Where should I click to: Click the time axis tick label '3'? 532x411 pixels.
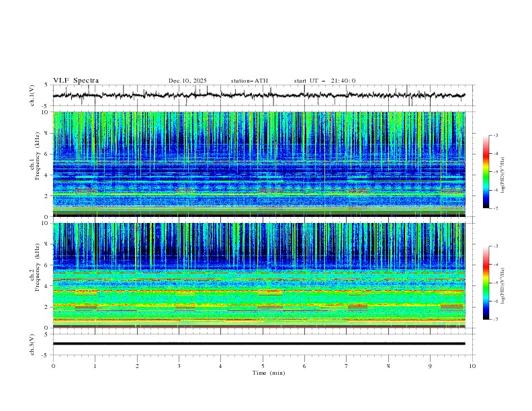(x=179, y=366)
